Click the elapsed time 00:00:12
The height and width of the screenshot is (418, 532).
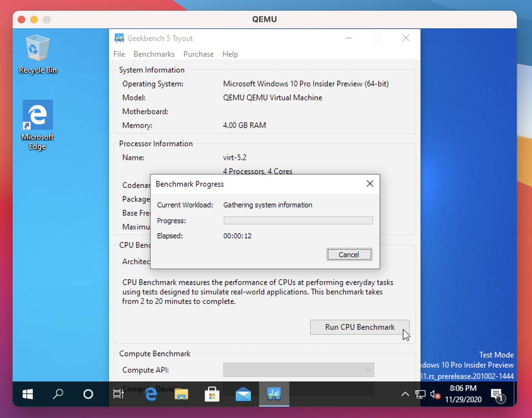pyautogui.click(x=237, y=236)
